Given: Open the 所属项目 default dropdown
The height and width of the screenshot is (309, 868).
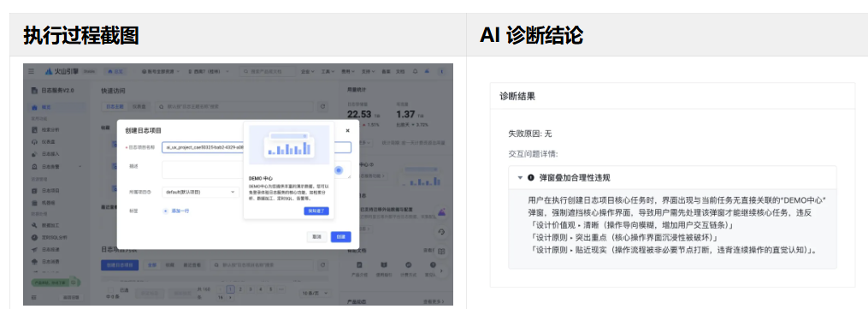Looking at the screenshot, I should coord(200,192).
